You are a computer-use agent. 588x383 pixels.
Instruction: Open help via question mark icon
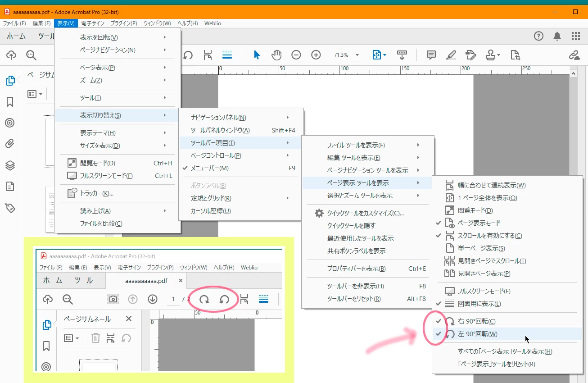pyautogui.click(x=538, y=36)
